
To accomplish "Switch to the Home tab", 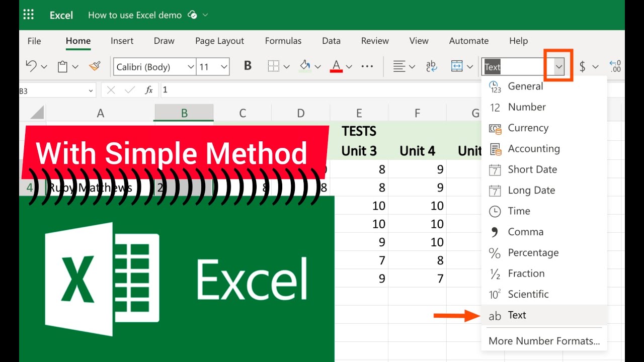I will 78,41.
